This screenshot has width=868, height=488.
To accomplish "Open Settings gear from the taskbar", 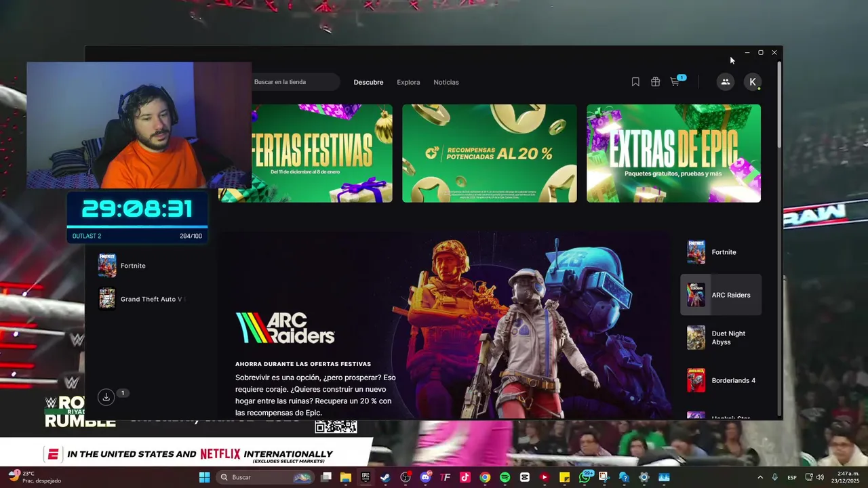I will [644, 477].
